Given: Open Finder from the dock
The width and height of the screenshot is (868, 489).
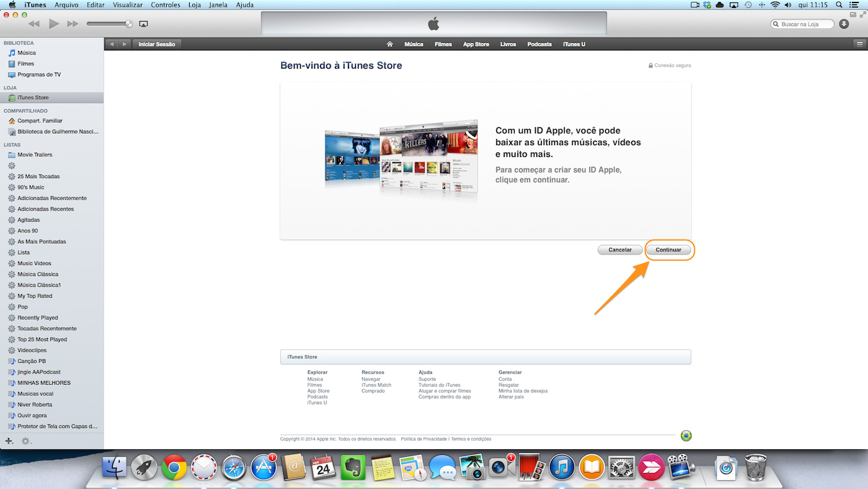Looking at the screenshot, I should 114,468.
